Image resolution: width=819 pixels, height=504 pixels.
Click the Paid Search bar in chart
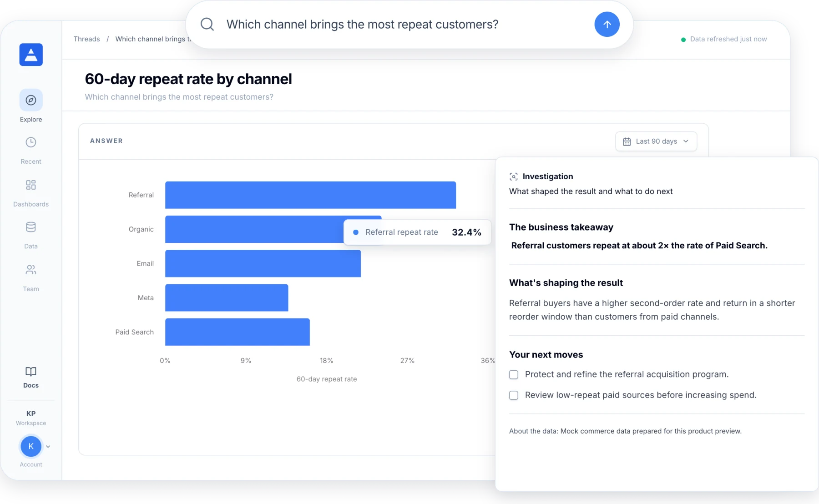(x=238, y=332)
